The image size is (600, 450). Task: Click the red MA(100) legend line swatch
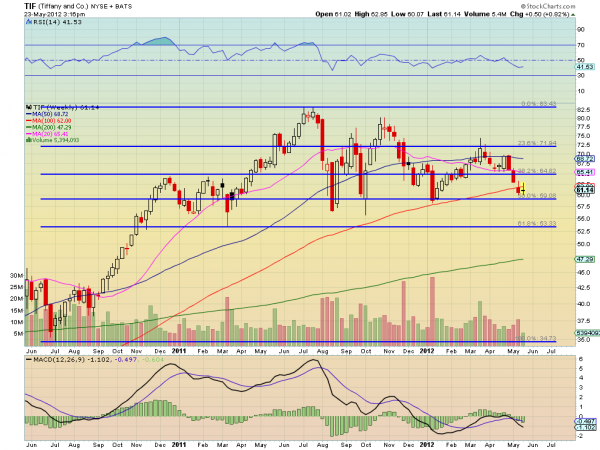pos(29,121)
